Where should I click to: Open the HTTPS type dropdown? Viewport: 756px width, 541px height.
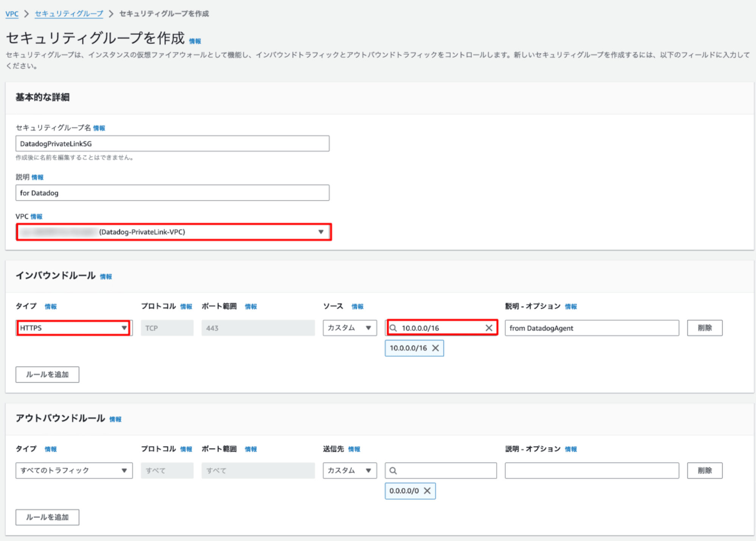coord(74,328)
